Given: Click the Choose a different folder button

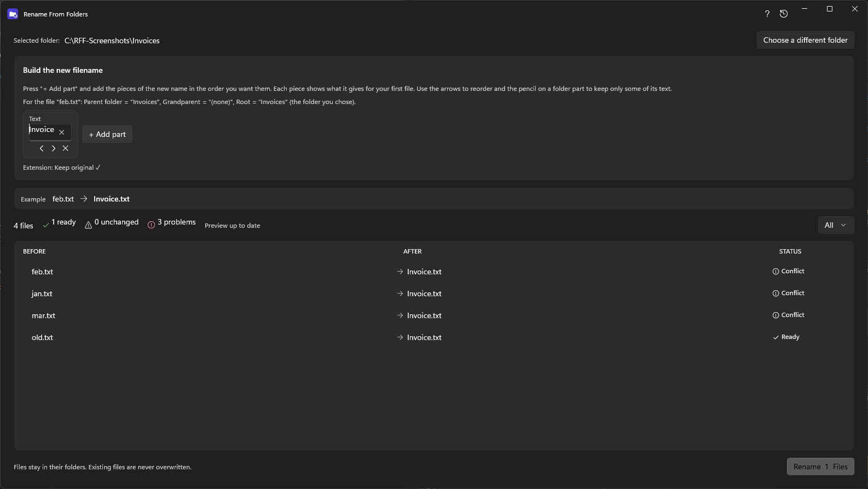Looking at the screenshot, I should [x=805, y=40].
